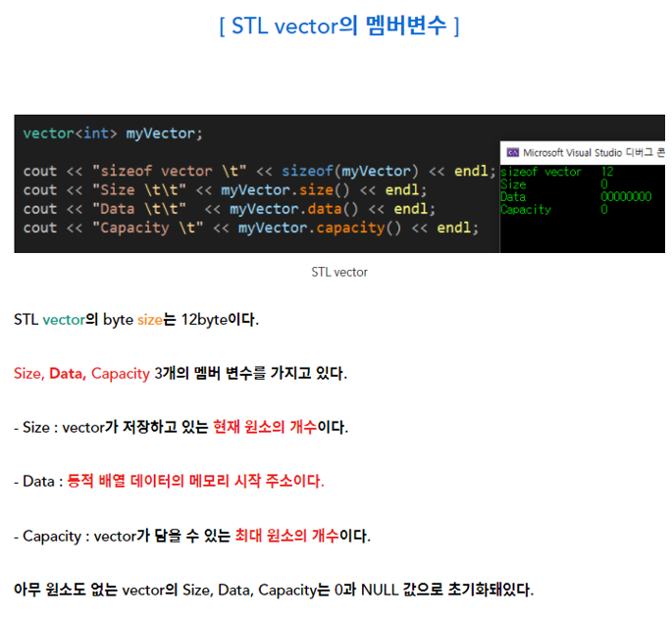Click code line "vector<int> myVector;"
672x618 pixels.
tap(113, 133)
